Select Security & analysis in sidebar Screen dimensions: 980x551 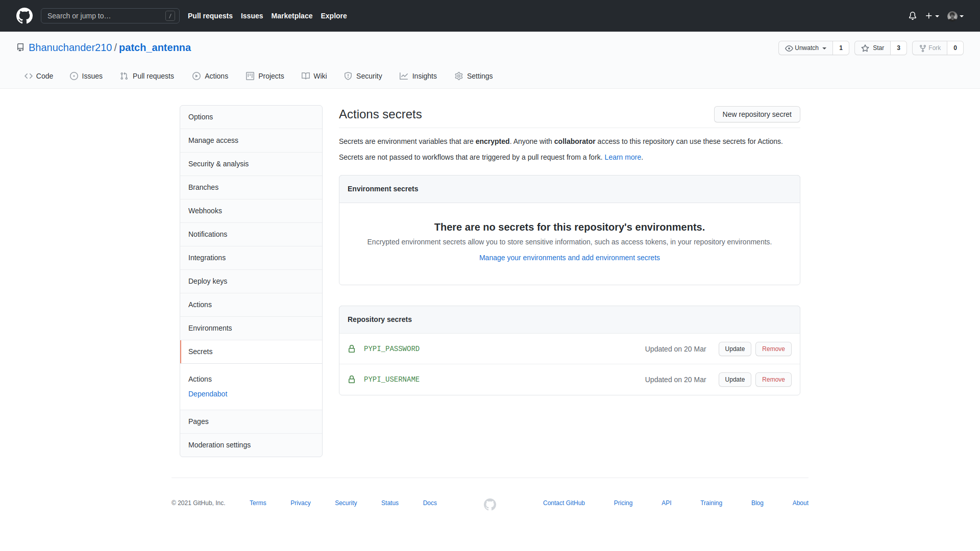(x=251, y=164)
